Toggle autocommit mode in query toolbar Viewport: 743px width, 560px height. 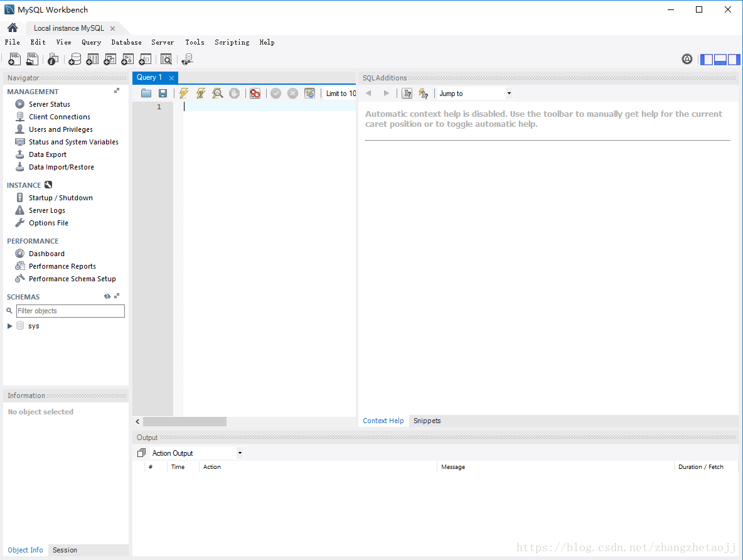[x=309, y=94]
